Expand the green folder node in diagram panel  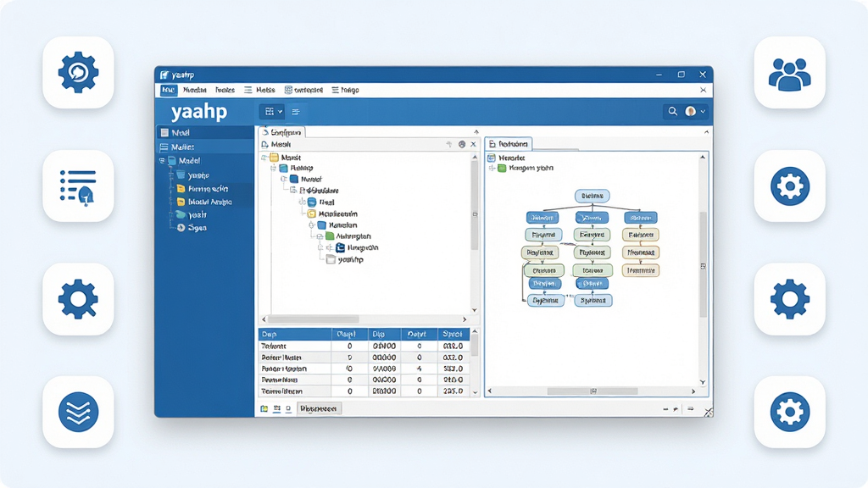[492, 169]
